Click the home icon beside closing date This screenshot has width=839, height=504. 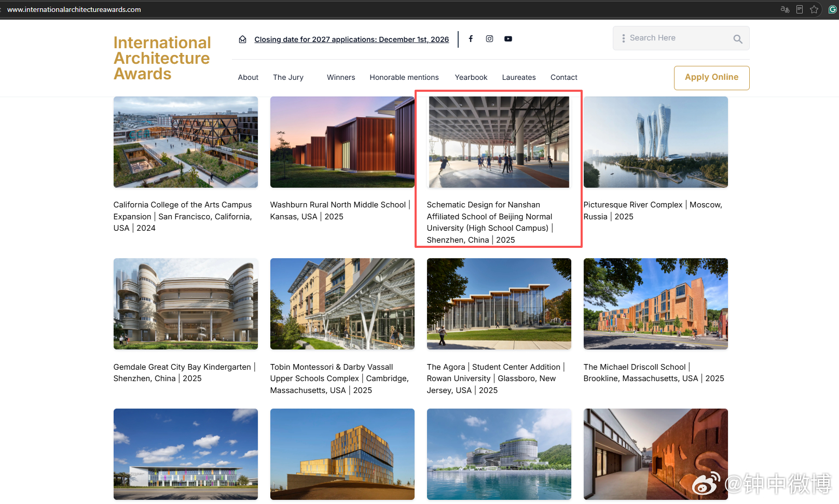coord(242,39)
